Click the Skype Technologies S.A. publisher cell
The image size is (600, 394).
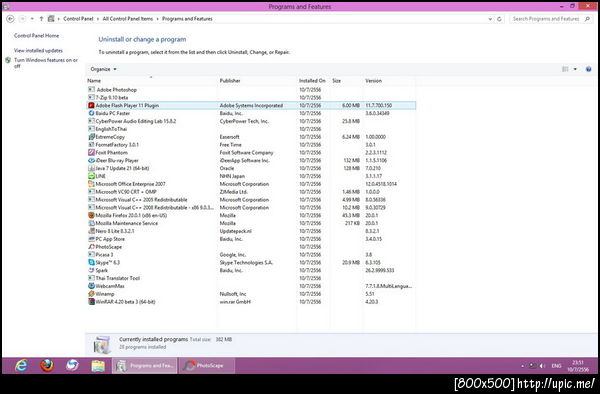point(246,262)
